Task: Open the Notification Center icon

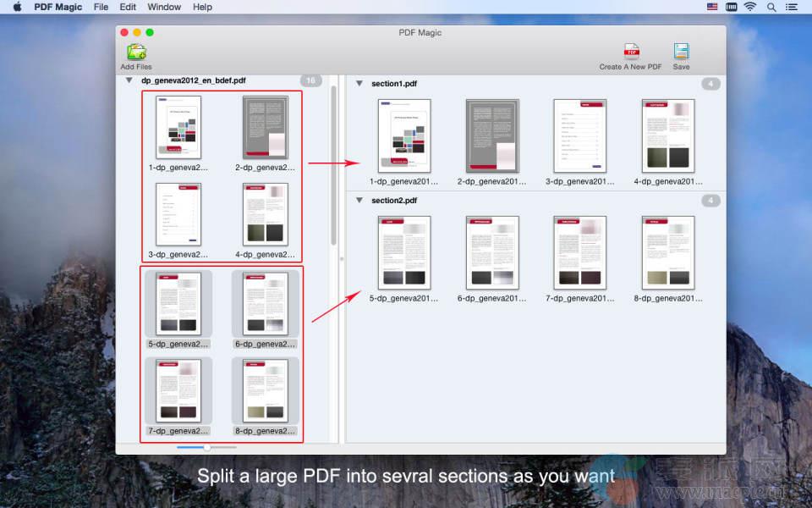Action: pos(793,7)
